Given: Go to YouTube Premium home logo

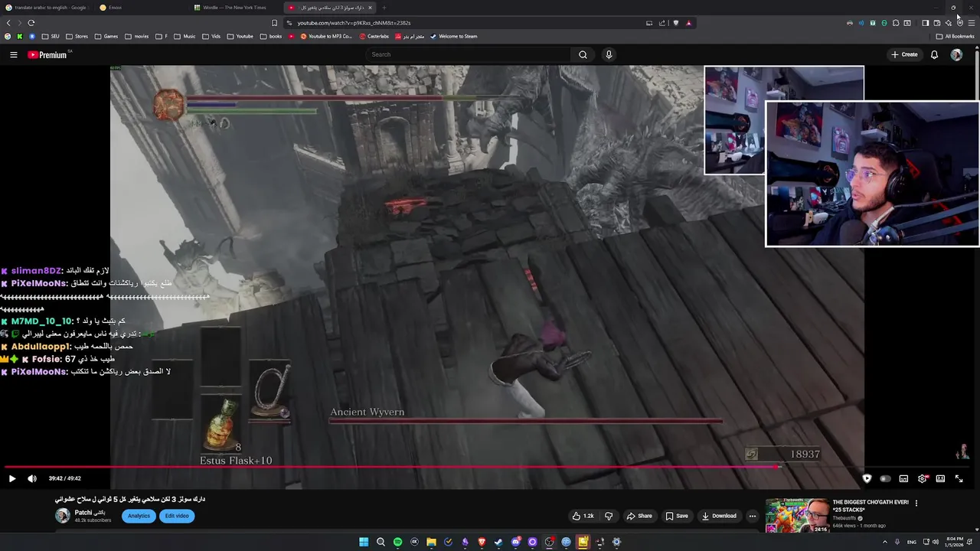Looking at the screenshot, I should point(48,54).
